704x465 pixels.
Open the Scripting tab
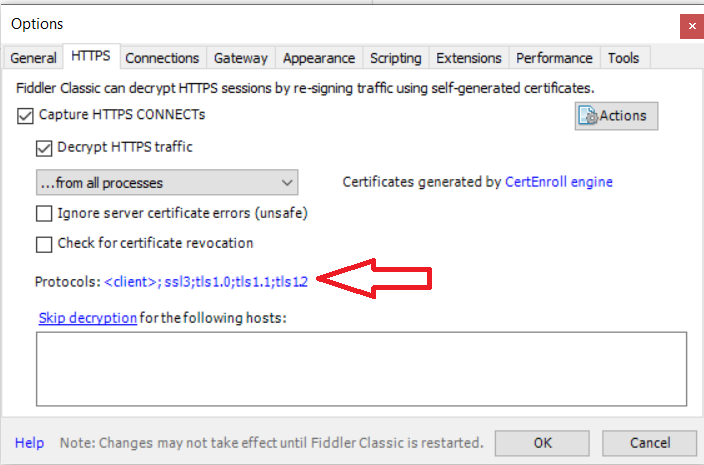[x=395, y=58]
